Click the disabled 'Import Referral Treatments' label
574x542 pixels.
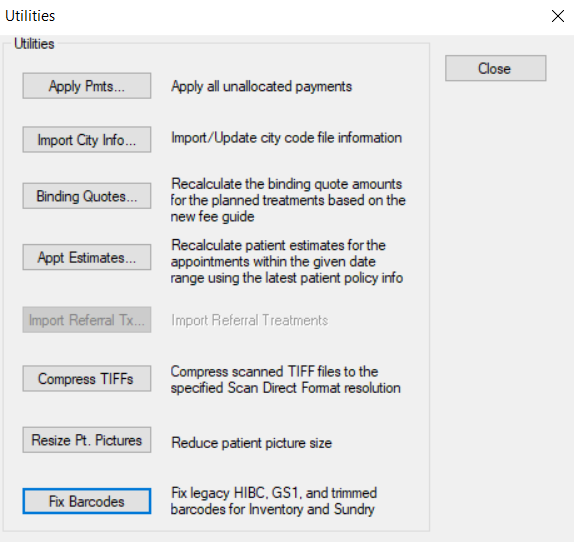click(x=250, y=320)
